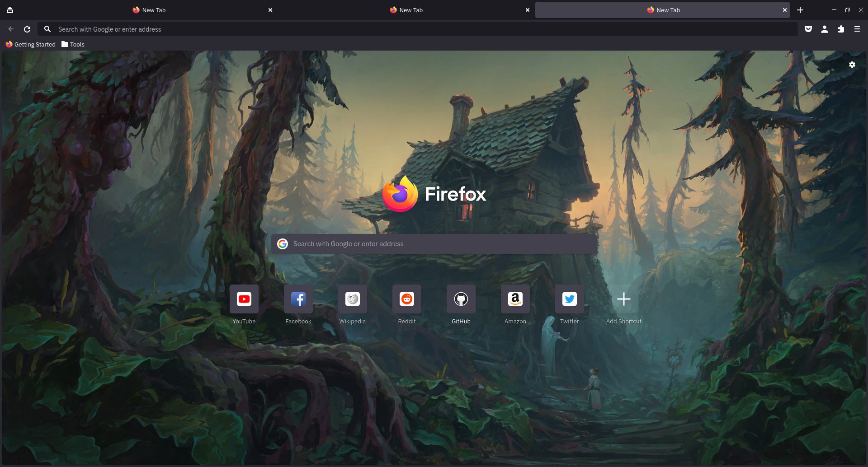Image resolution: width=868 pixels, height=467 pixels.
Task: Open the Wikipedia shortcut tile
Action: coord(353,299)
